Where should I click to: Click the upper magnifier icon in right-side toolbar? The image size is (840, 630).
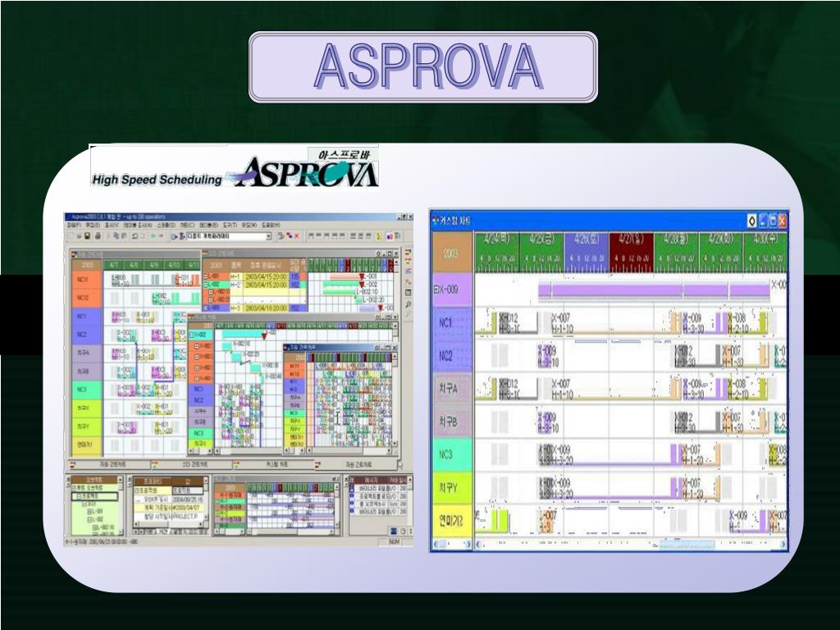(x=409, y=304)
